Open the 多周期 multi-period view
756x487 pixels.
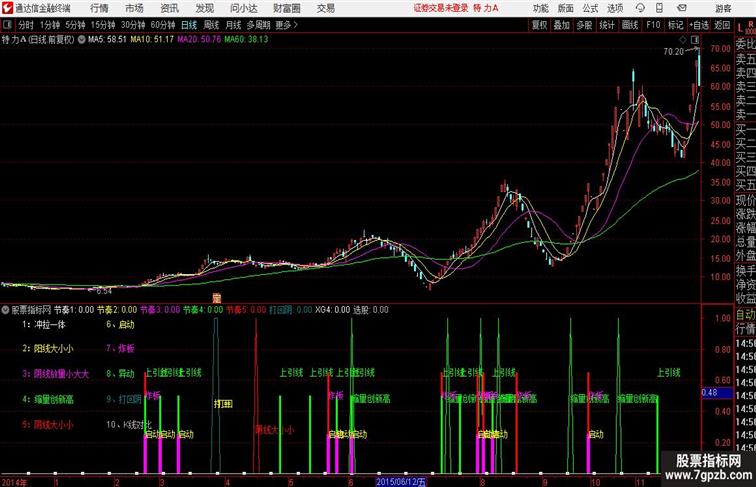(x=258, y=25)
